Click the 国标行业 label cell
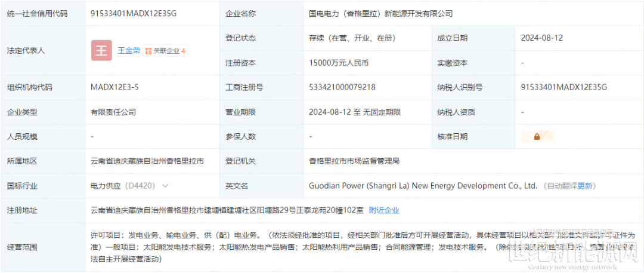This screenshot has width=644, height=273. [43, 186]
